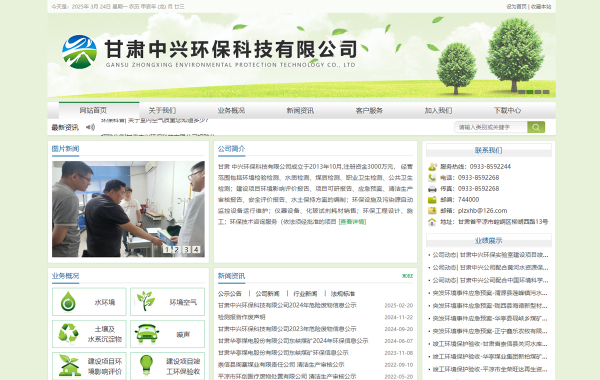Screen dimensions: 600x380
Task: Show slide 4 of the picture news carousel
Action: point(196,250)
